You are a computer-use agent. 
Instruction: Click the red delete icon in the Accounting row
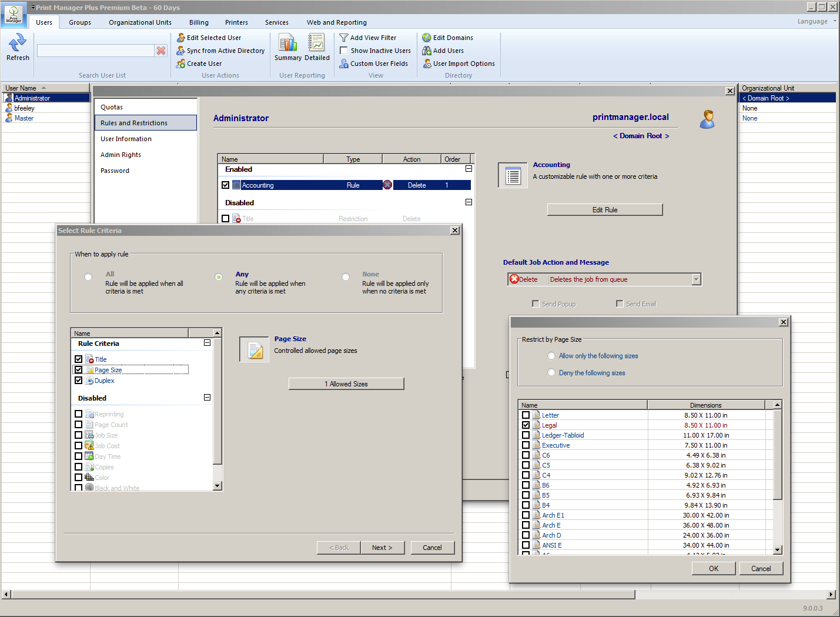click(x=387, y=185)
